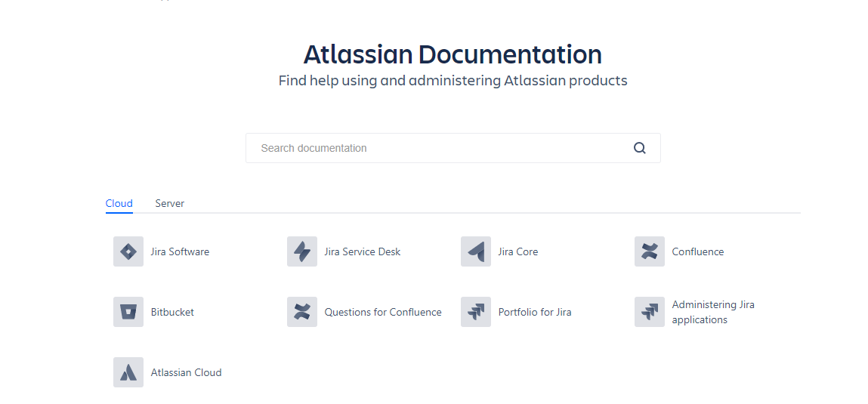Click the Confluence product icon
This screenshot has width=868, height=404.
click(x=650, y=251)
